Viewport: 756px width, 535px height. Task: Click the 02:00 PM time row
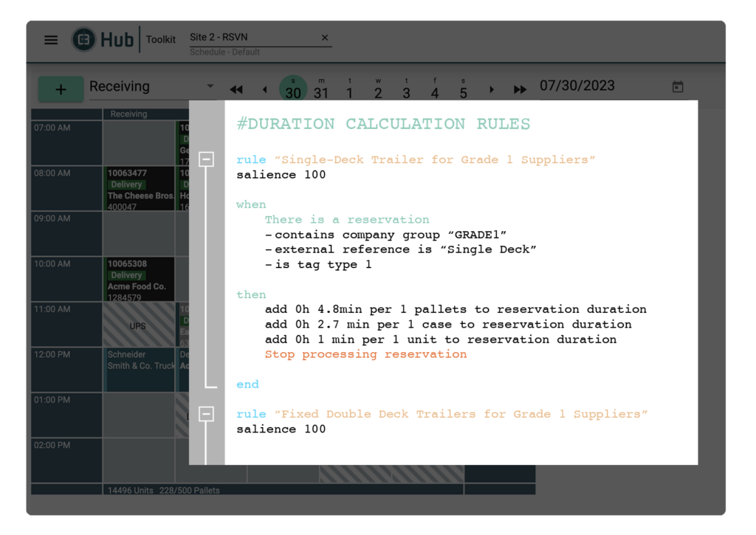66,460
